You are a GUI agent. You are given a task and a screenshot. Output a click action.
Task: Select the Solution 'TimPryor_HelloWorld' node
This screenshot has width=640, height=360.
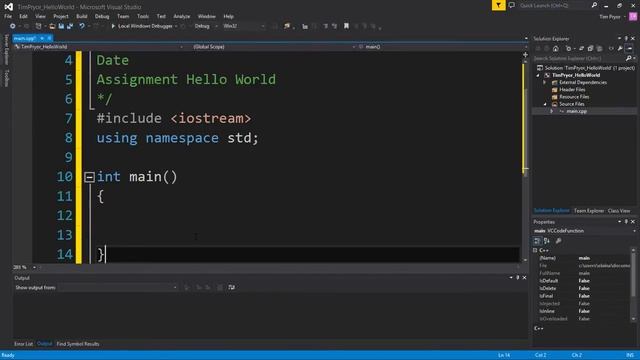pyautogui.click(x=590, y=68)
